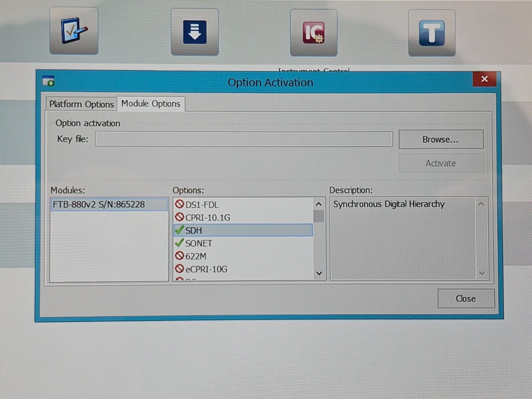Click the Browse... button
Viewport: 532px width, 399px height.
[x=441, y=139]
